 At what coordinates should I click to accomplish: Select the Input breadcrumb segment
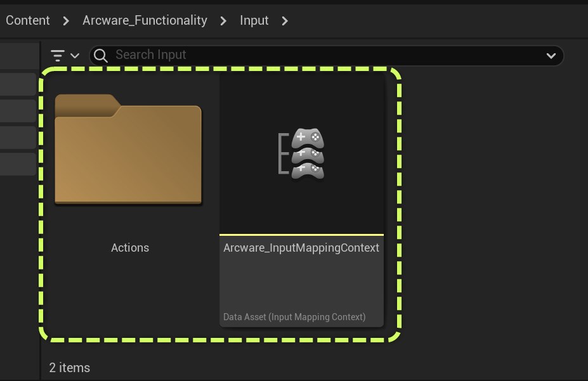[254, 20]
